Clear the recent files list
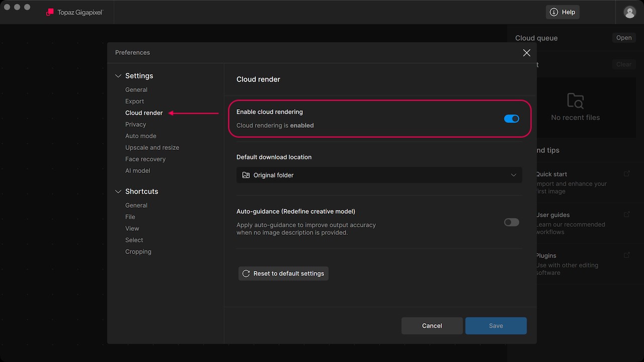The height and width of the screenshot is (362, 644). [x=624, y=64]
